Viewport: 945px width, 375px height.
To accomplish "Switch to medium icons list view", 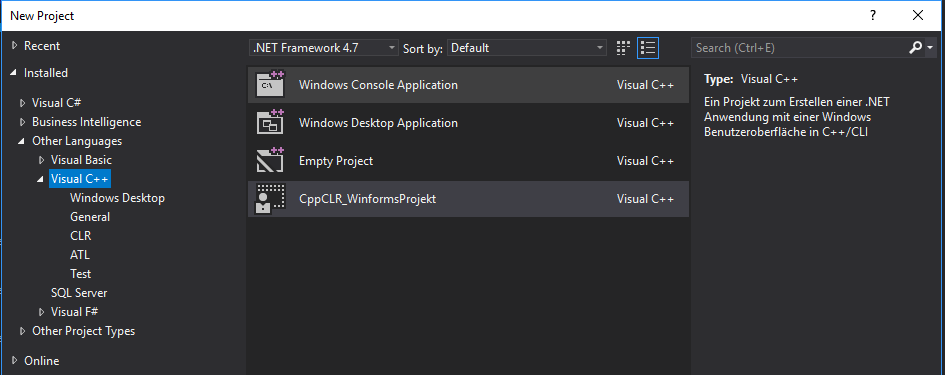I will (648, 48).
